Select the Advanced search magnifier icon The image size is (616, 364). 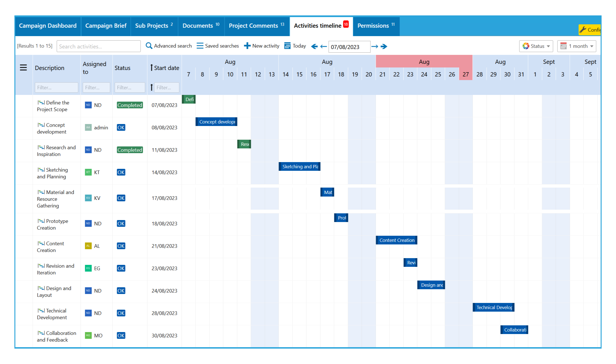pyautogui.click(x=149, y=46)
